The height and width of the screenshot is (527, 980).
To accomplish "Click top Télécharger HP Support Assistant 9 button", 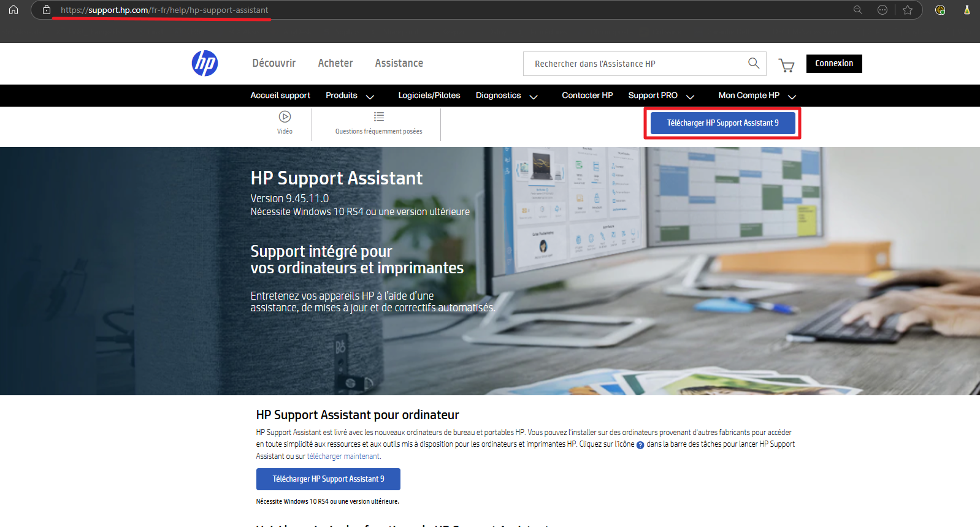I will coord(723,123).
